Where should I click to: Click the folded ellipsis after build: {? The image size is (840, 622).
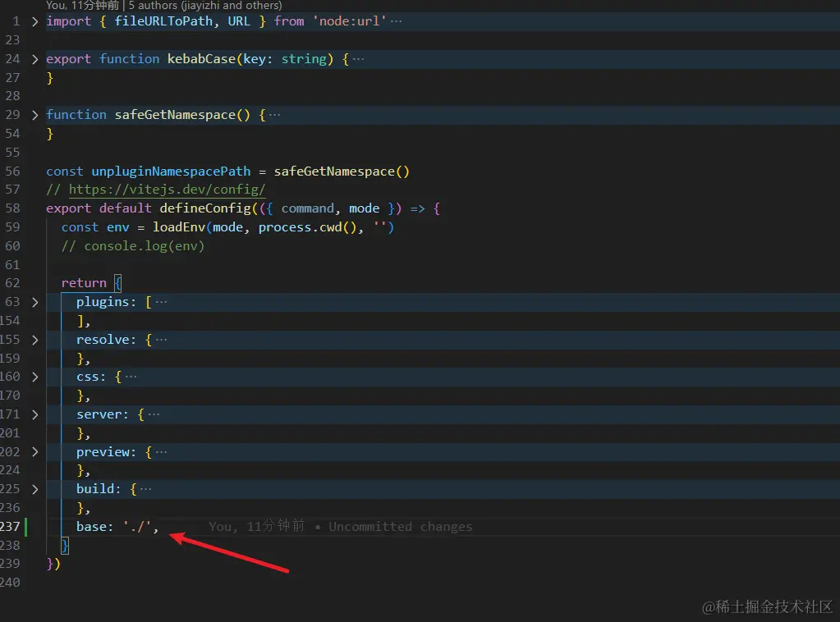point(145,489)
